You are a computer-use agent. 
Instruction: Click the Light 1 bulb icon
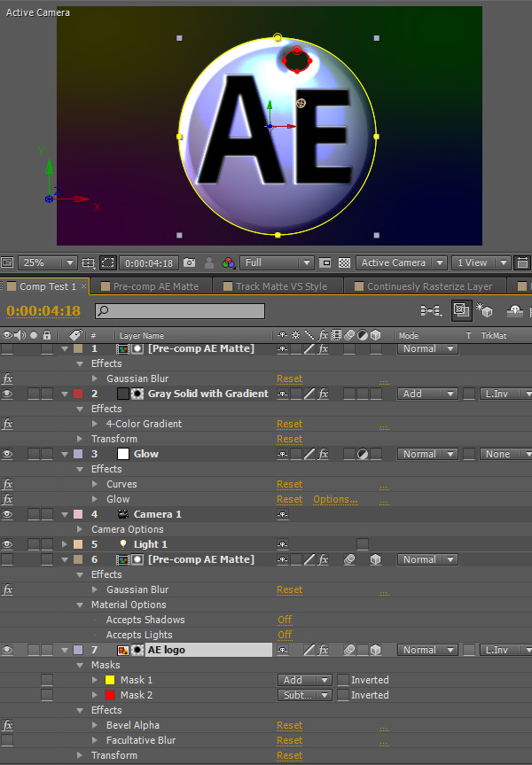(x=122, y=544)
